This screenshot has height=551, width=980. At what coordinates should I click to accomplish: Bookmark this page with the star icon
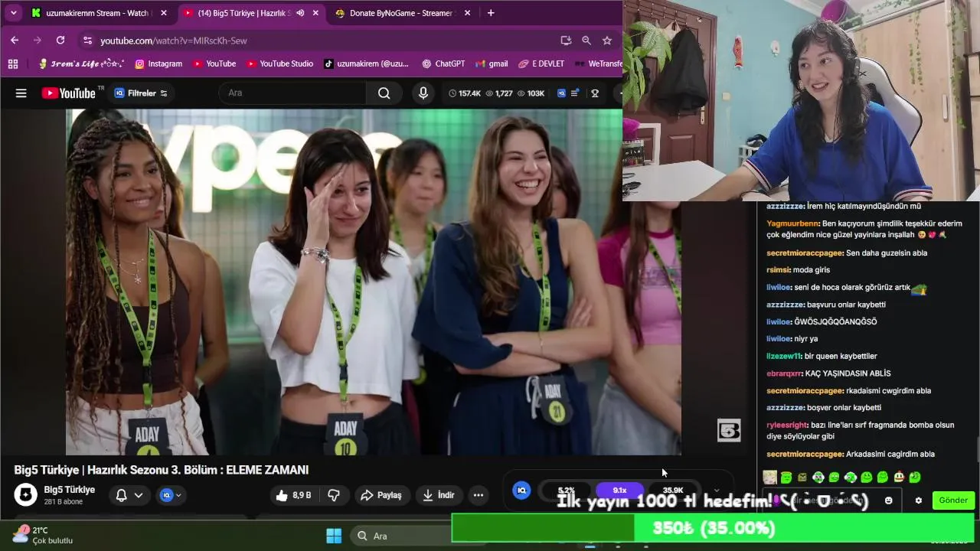point(607,41)
